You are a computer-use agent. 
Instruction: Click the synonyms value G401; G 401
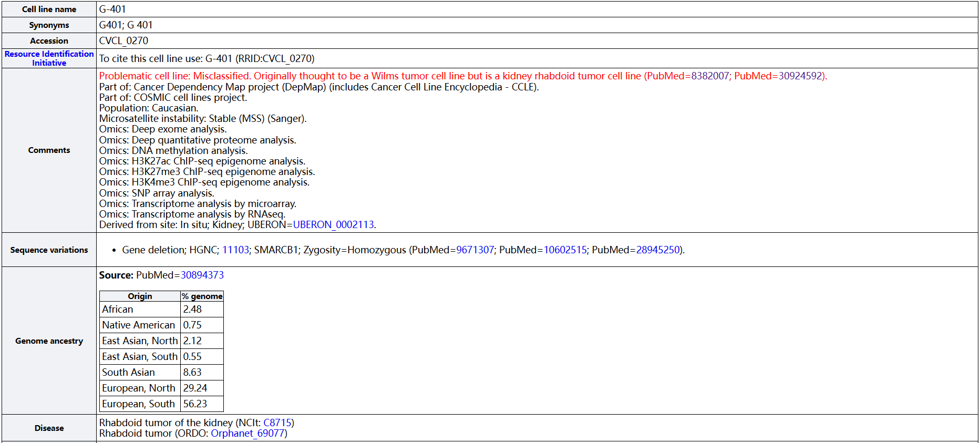click(126, 25)
